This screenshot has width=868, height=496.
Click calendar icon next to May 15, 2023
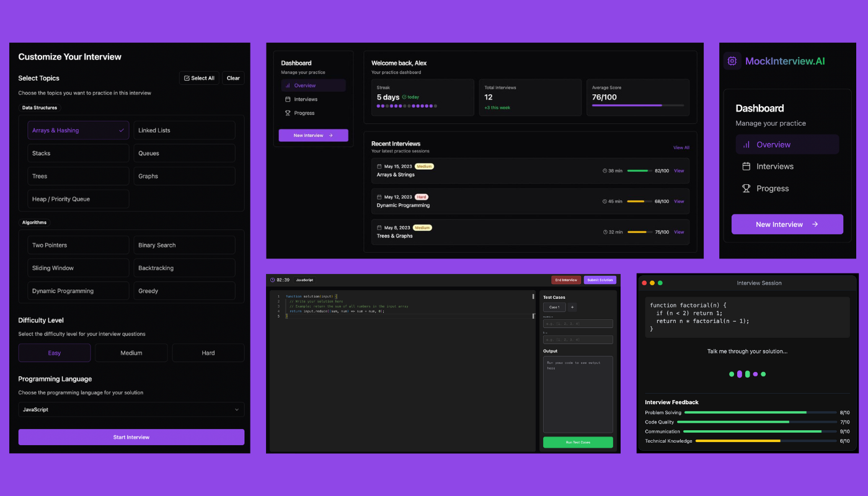379,166
